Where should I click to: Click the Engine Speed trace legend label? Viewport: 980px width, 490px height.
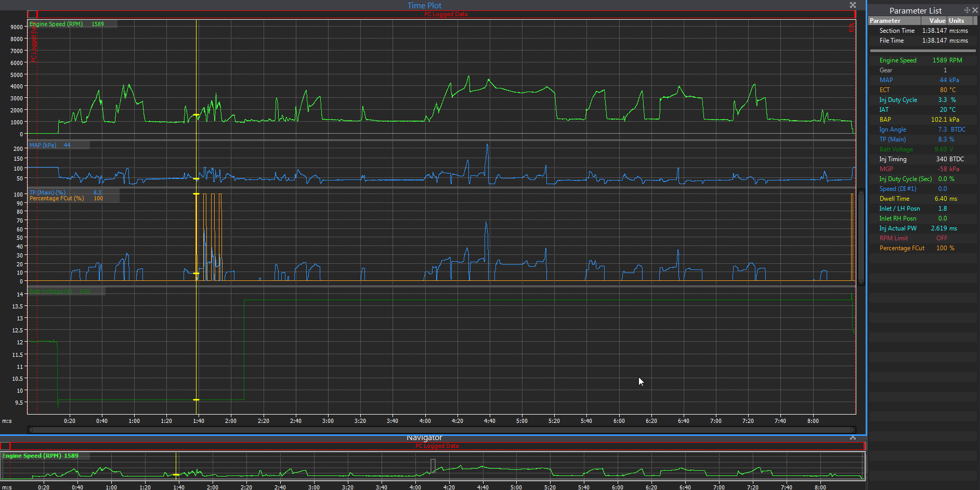(56, 24)
